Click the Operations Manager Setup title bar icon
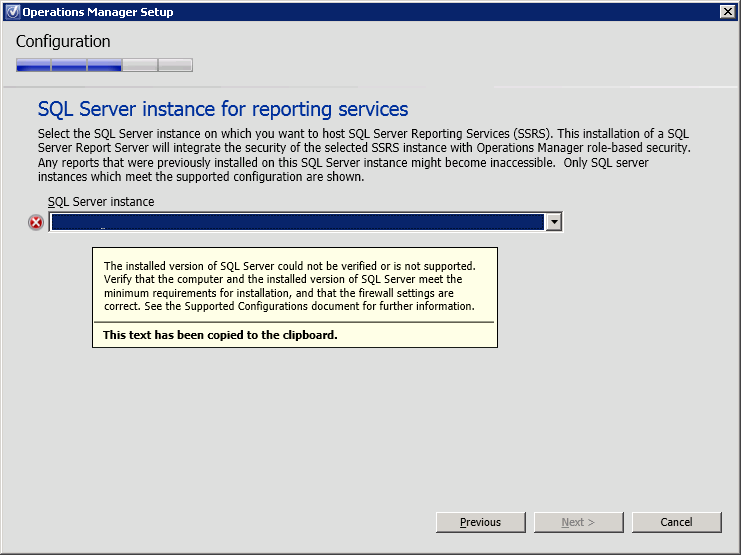741x555 pixels. pyautogui.click(x=11, y=12)
